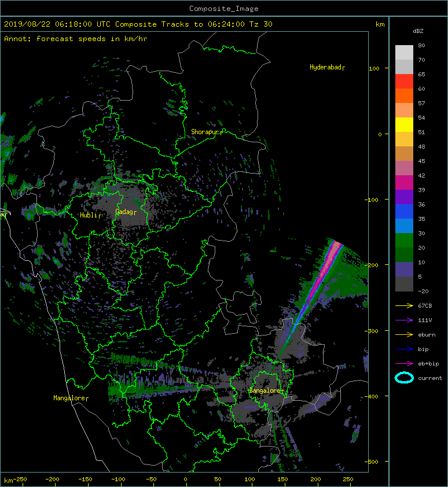Click the x-axis tick labeled 150
448x487 pixels.
point(282,479)
